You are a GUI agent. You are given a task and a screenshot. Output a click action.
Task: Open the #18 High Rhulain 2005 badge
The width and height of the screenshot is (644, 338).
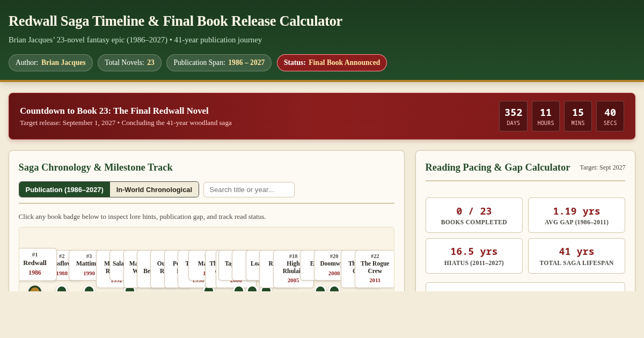tap(293, 268)
